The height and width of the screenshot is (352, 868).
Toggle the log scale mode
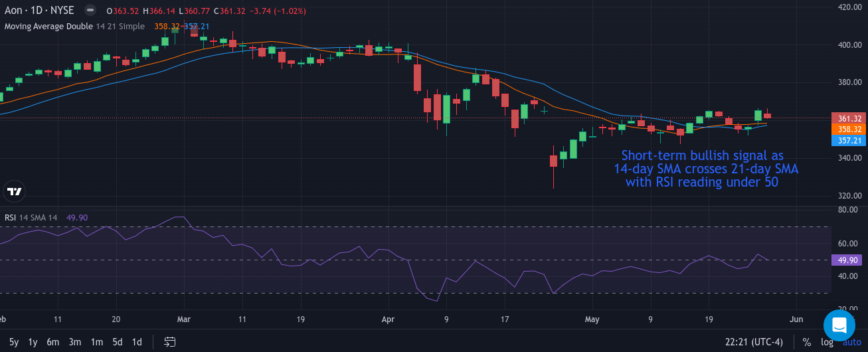(827, 342)
